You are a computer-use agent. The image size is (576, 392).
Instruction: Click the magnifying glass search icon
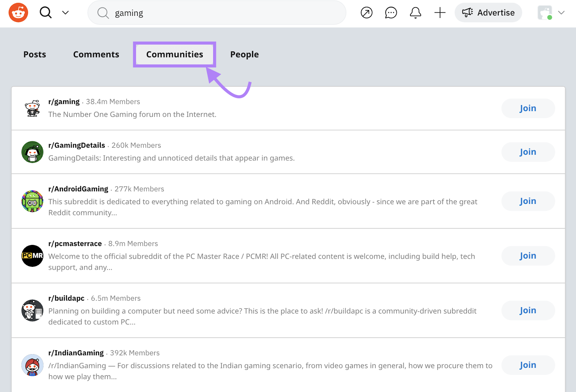46,13
